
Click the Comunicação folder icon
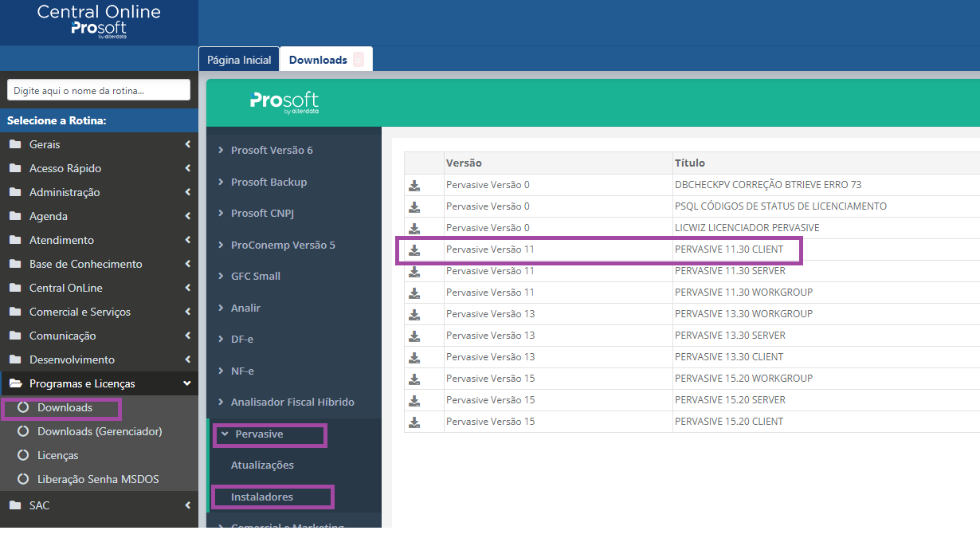(15, 336)
